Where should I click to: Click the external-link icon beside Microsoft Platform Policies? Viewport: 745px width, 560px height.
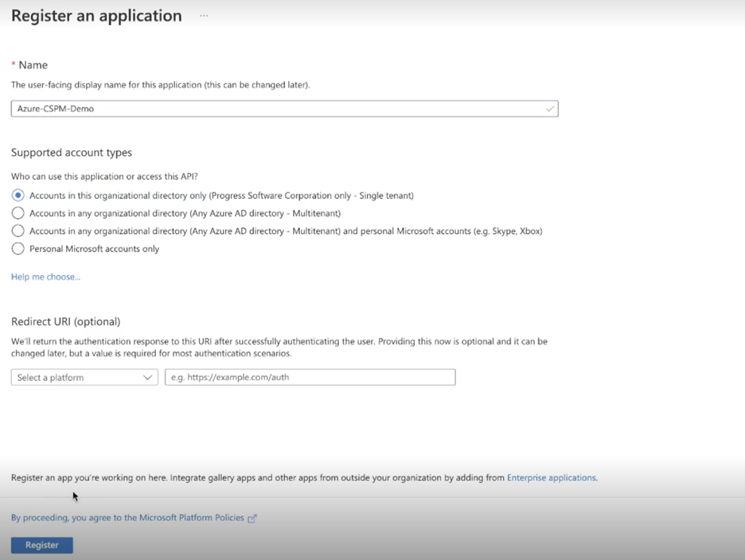point(253,518)
